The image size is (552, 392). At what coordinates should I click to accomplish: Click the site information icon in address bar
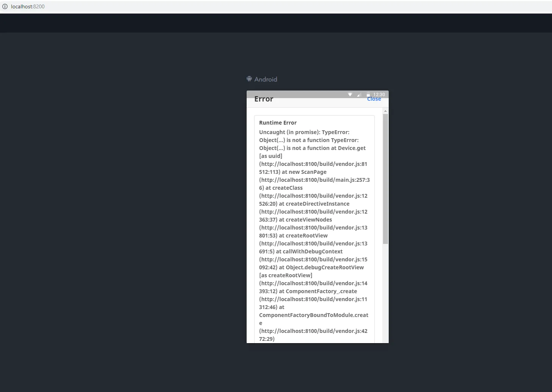(x=5, y=6)
